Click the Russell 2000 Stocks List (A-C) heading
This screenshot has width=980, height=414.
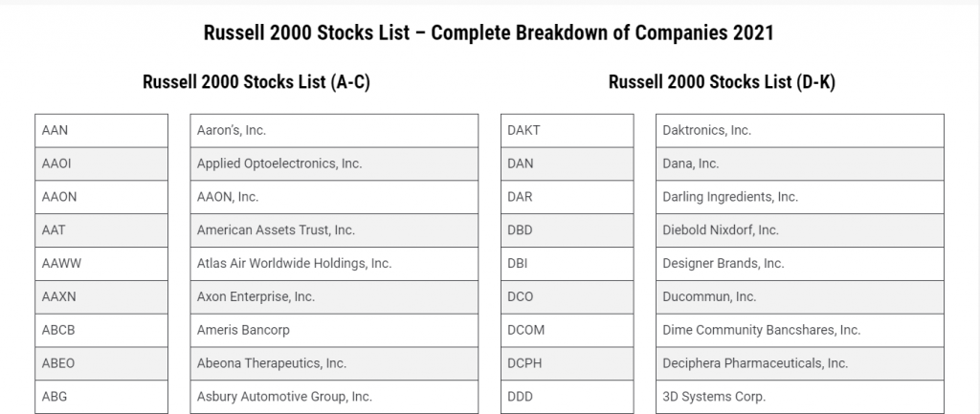[x=256, y=82]
